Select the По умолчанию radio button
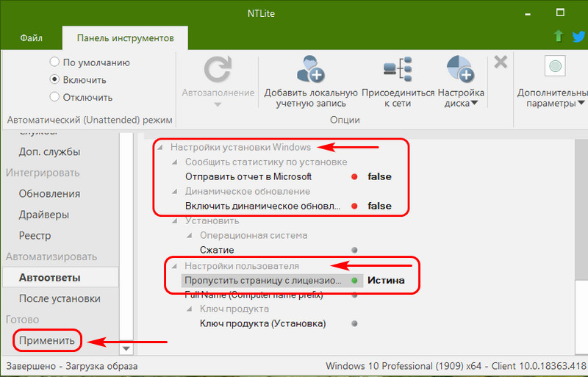588x377 pixels. tap(54, 62)
